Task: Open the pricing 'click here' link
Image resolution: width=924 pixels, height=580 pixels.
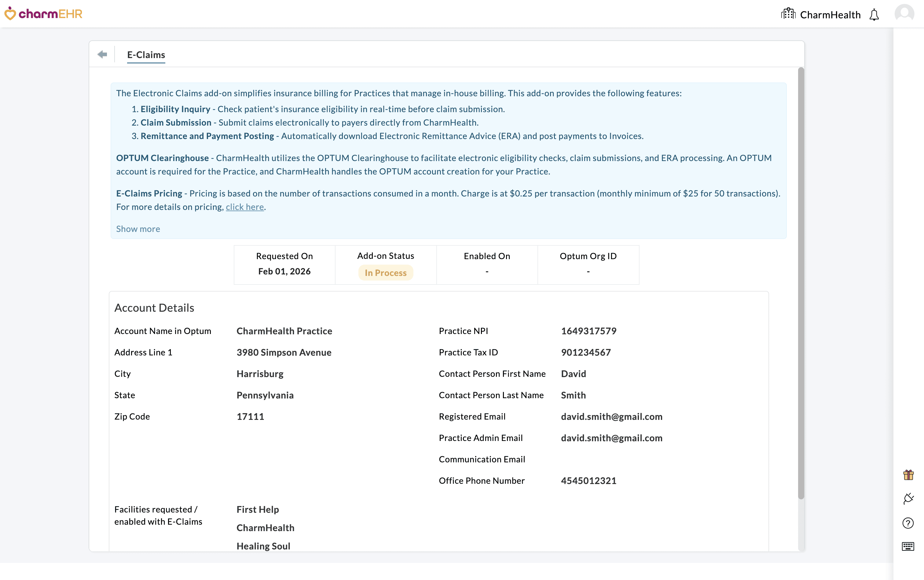Action: 245,207
